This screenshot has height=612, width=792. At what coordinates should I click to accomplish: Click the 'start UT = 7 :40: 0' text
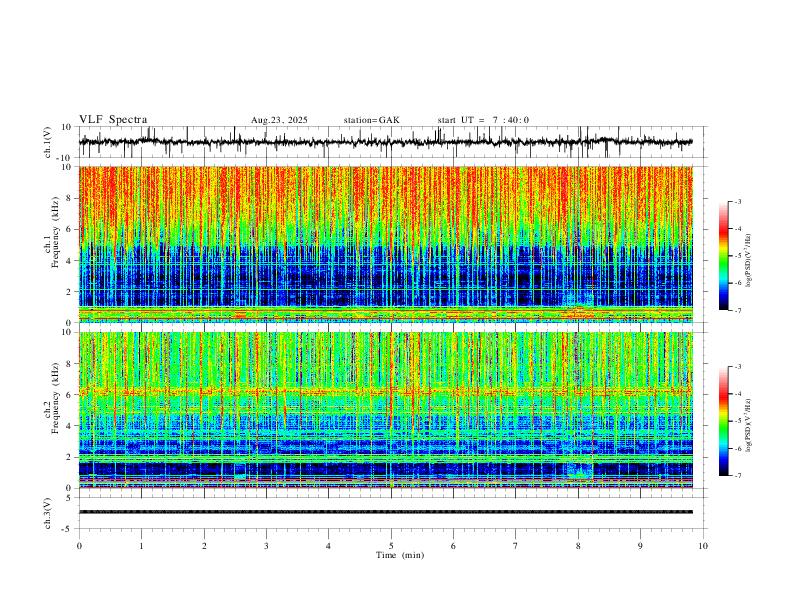point(483,120)
